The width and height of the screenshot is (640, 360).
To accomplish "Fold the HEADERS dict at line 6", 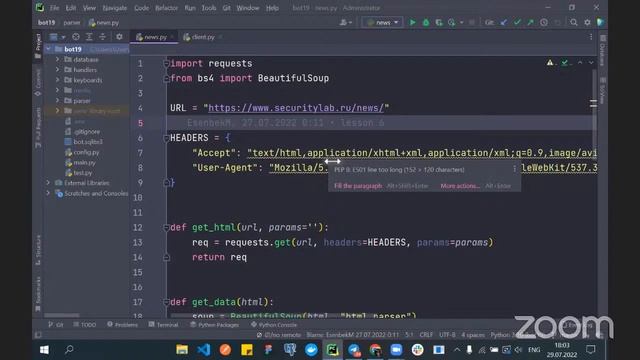I will 166,138.
